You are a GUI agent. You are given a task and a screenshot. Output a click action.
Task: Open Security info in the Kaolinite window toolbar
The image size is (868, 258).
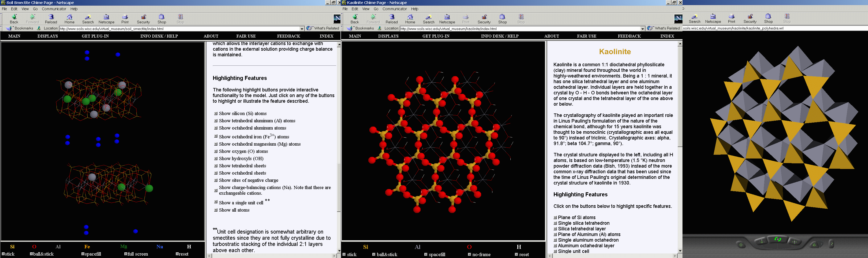[484, 19]
